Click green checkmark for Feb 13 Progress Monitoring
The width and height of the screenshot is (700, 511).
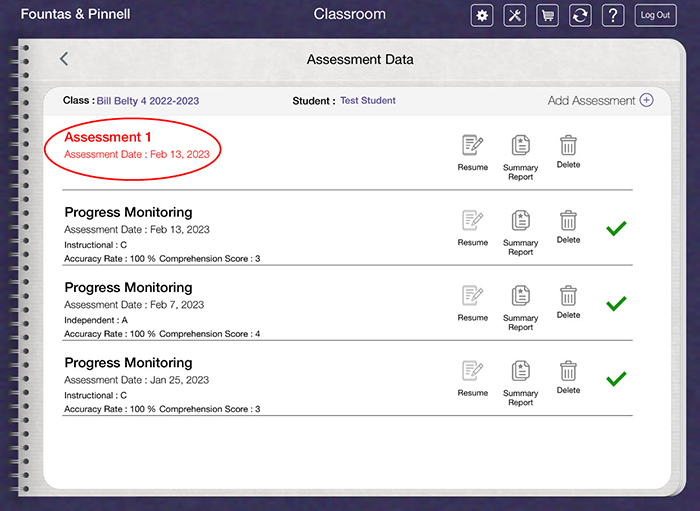pos(617,229)
